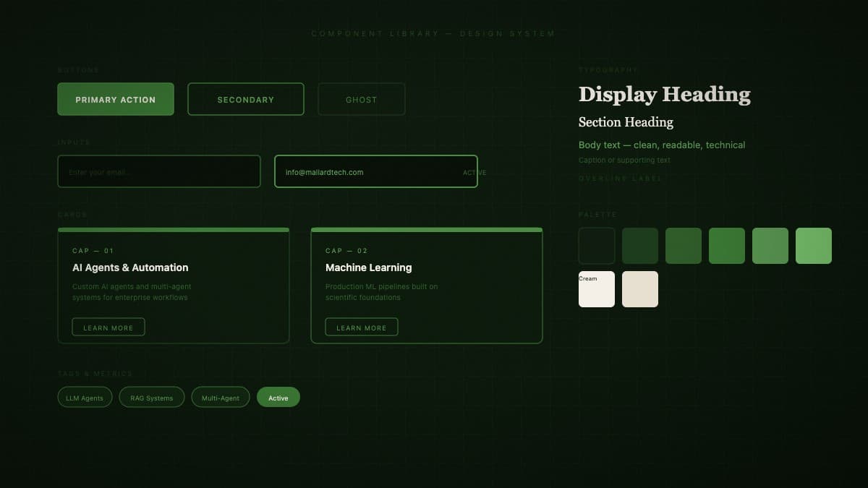Click the empty email input field

point(158,171)
